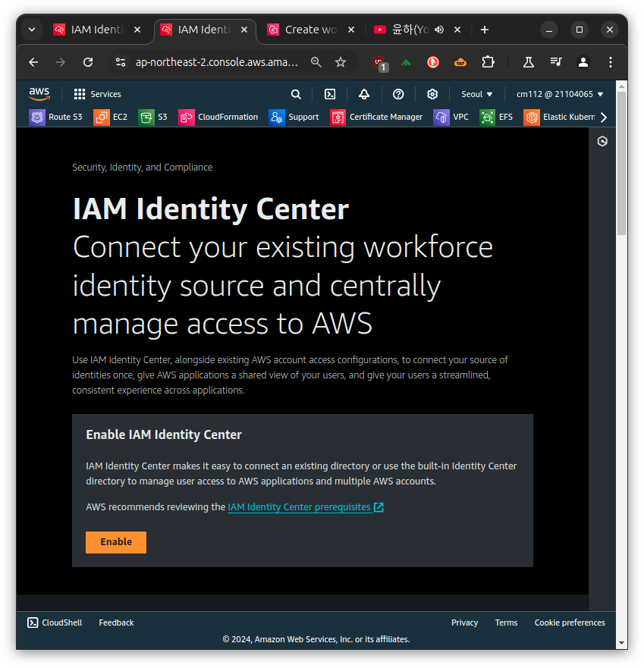Open the Services menu

97,94
